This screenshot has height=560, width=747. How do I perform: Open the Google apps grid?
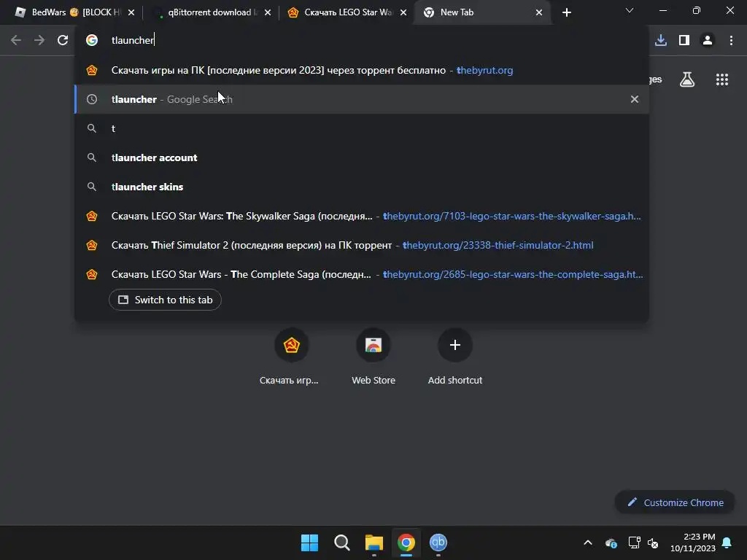click(x=722, y=79)
